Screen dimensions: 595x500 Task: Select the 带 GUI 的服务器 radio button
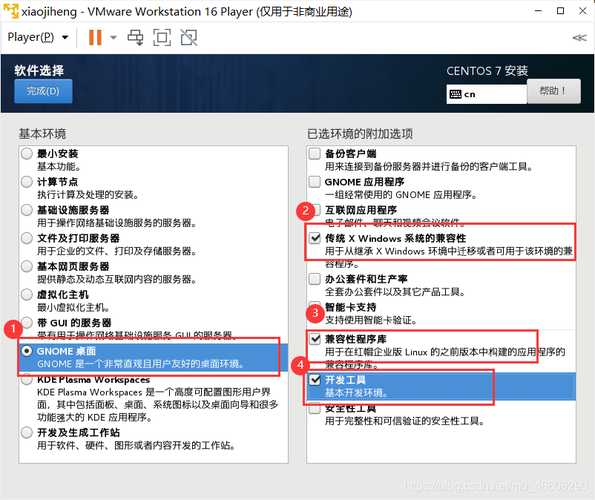[27, 322]
